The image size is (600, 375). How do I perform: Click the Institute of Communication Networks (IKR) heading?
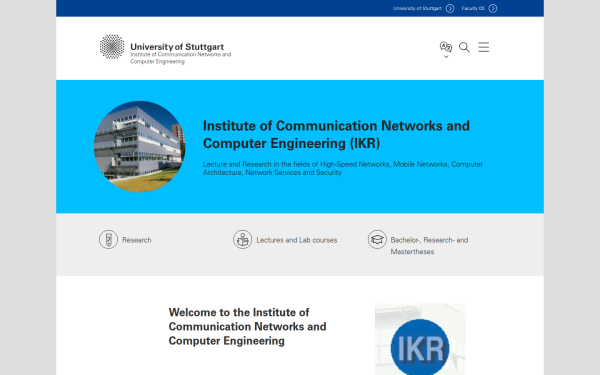click(336, 134)
